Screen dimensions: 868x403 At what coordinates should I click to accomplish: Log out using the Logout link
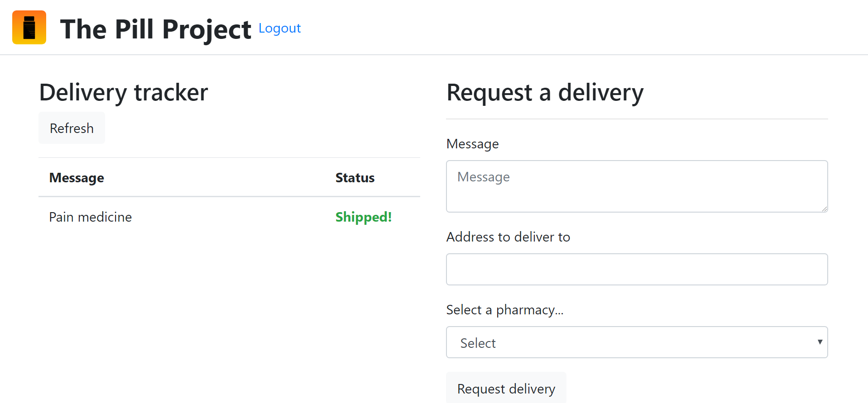pos(279,28)
